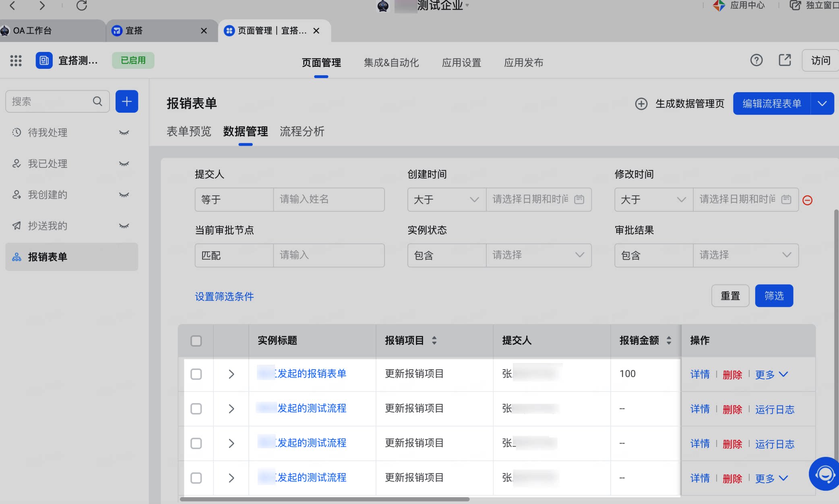Screen dimensions: 839x504
Task: Check the checkbox of the first table row
Action: (196, 374)
